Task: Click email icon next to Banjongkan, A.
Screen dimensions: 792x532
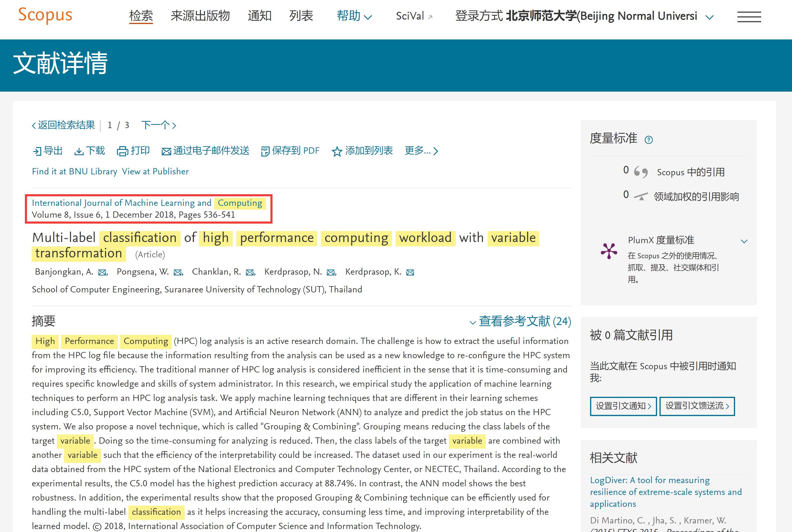Action: pyautogui.click(x=102, y=273)
